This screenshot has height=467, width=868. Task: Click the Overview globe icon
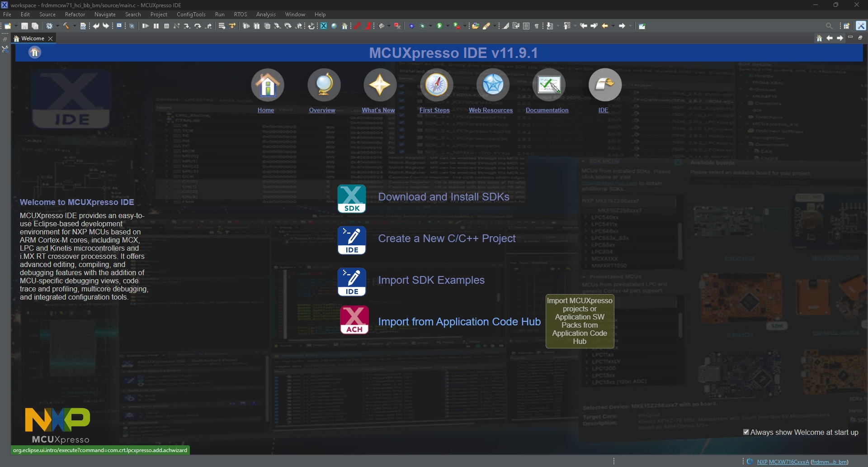324,85
